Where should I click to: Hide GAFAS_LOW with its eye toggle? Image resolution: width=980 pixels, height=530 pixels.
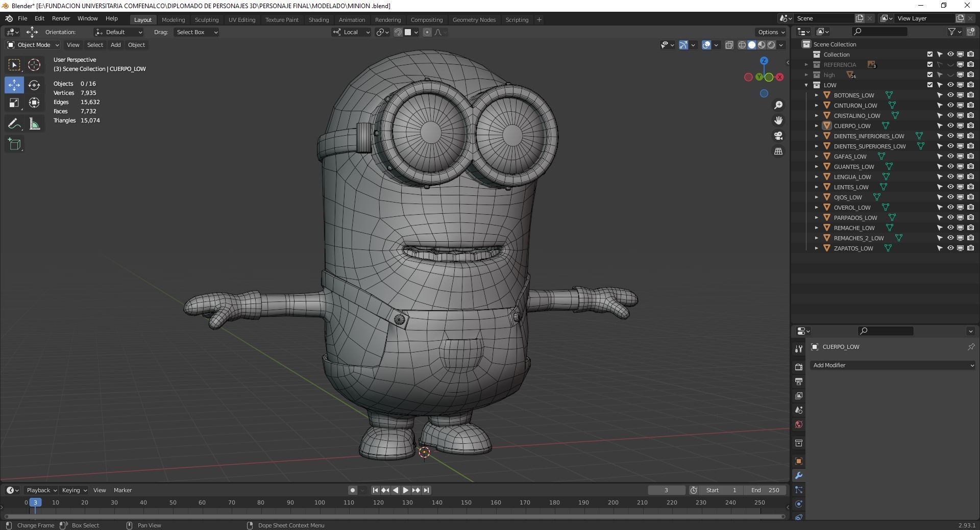tap(950, 157)
